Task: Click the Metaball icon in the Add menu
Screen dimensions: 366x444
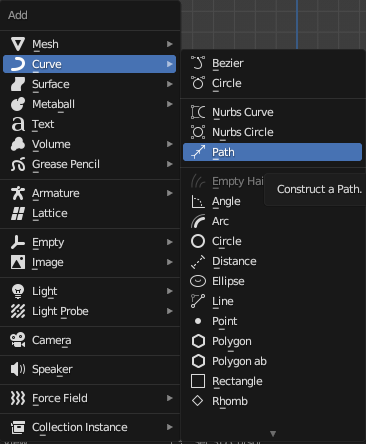Action: click(18, 104)
